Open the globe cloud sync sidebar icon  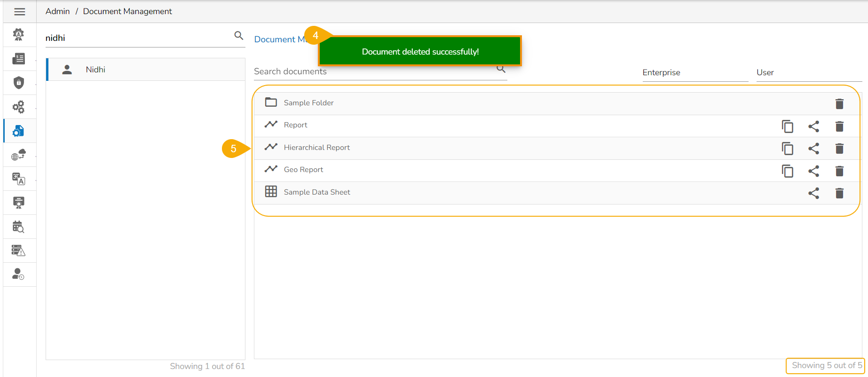pos(18,155)
